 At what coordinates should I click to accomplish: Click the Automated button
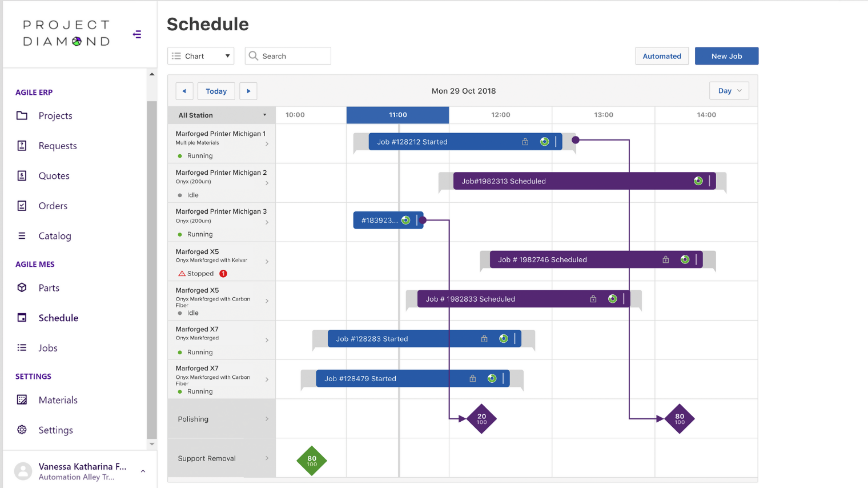pyautogui.click(x=662, y=56)
